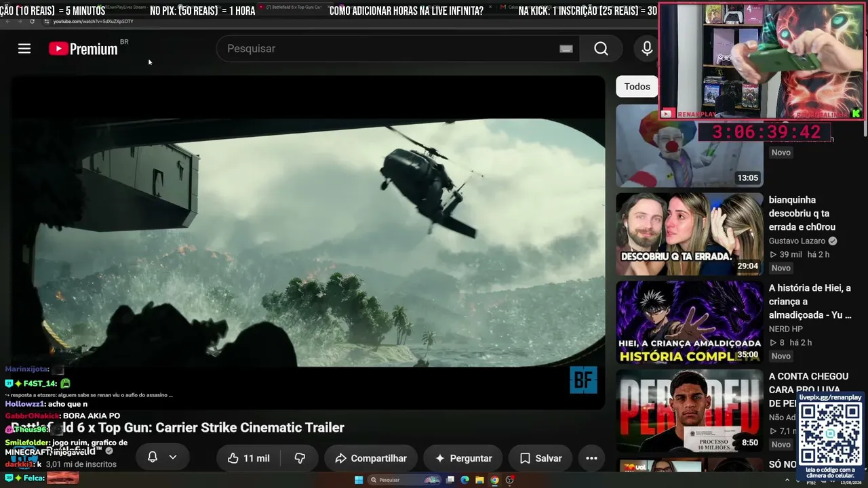Start voice search with the microphone

tap(647, 49)
